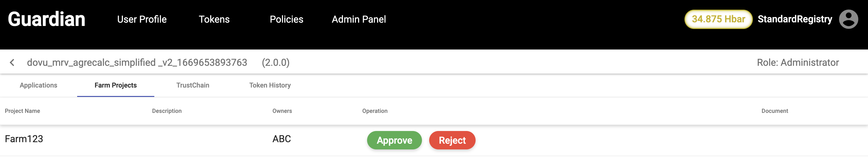Select the Farm Projects tab
Screen dimensions: 868x163
115,85
